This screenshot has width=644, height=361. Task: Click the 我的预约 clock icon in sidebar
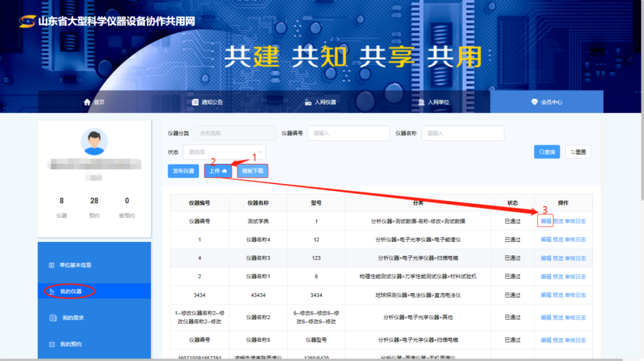tap(52, 344)
